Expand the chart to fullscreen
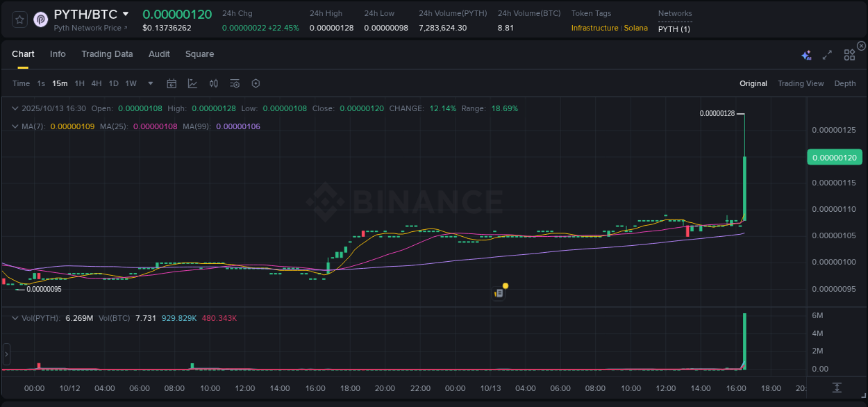 click(826, 54)
